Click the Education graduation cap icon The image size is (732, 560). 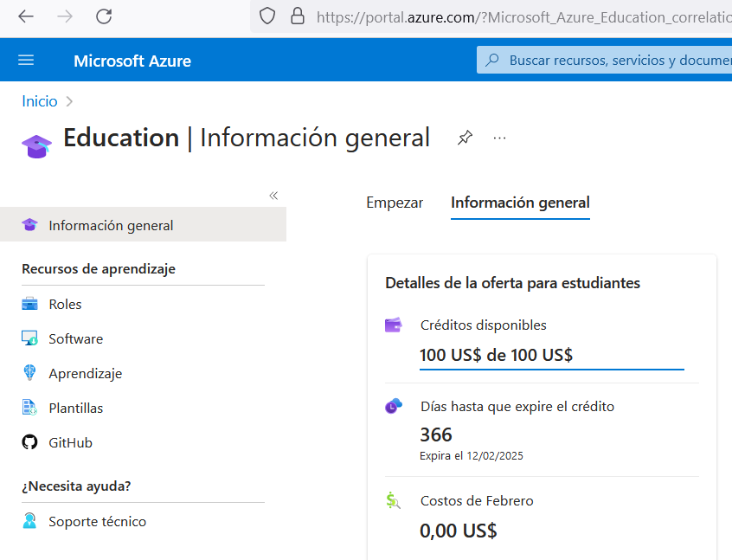(x=37, y=146)
